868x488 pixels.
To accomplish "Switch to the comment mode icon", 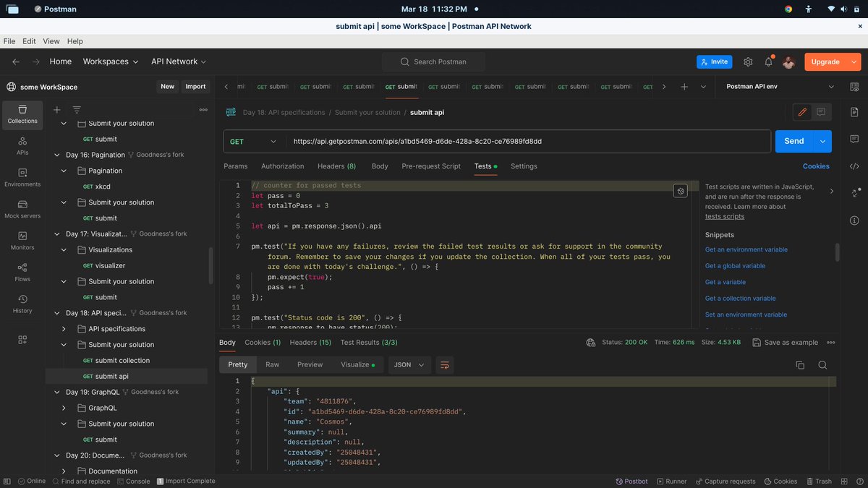I will coord(821,112).
